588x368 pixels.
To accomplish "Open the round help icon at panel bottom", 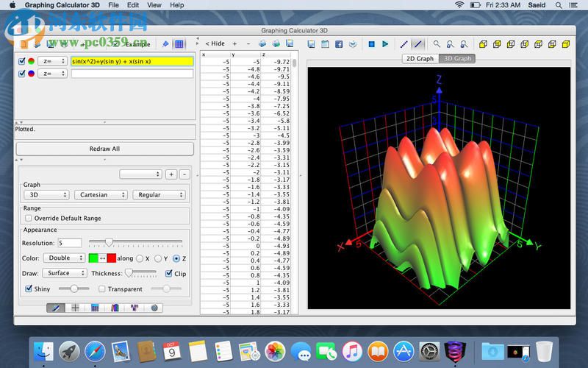I will [154, 308].
